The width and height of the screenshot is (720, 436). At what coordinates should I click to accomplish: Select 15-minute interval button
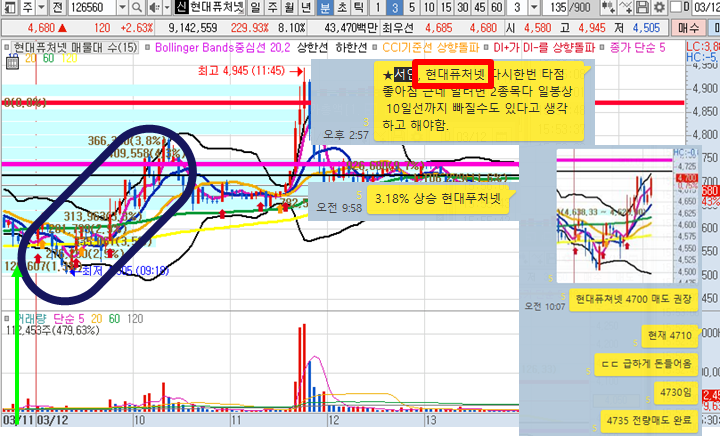446,7
